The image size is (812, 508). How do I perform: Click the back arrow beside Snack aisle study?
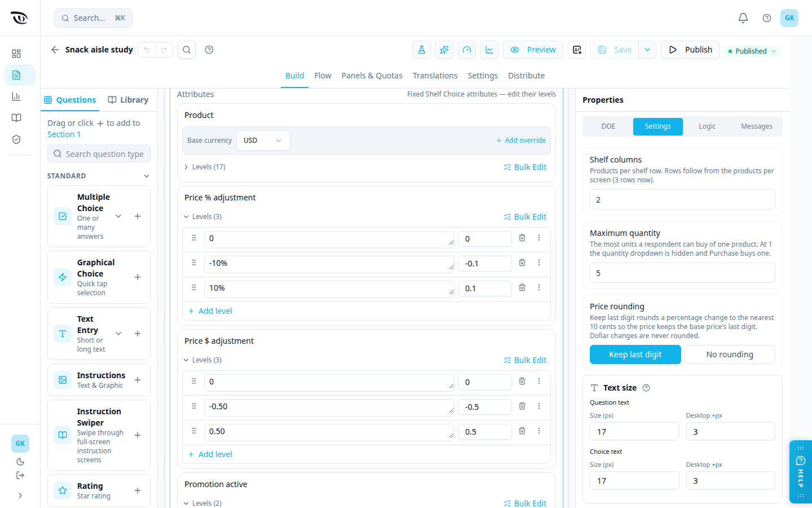pos(55,50)
